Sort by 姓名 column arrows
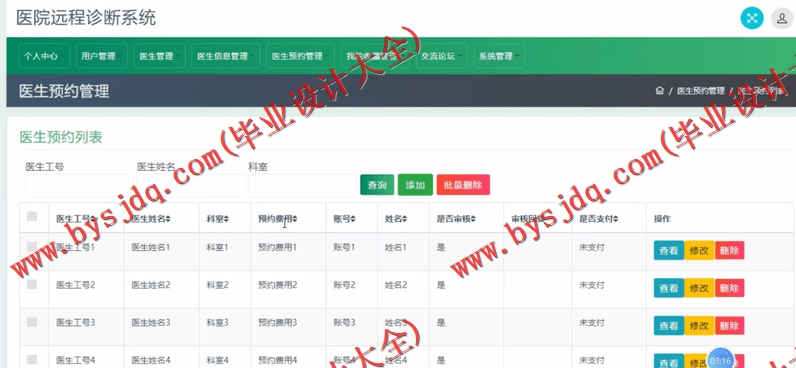The image size is (796, 368). (405, 219)
